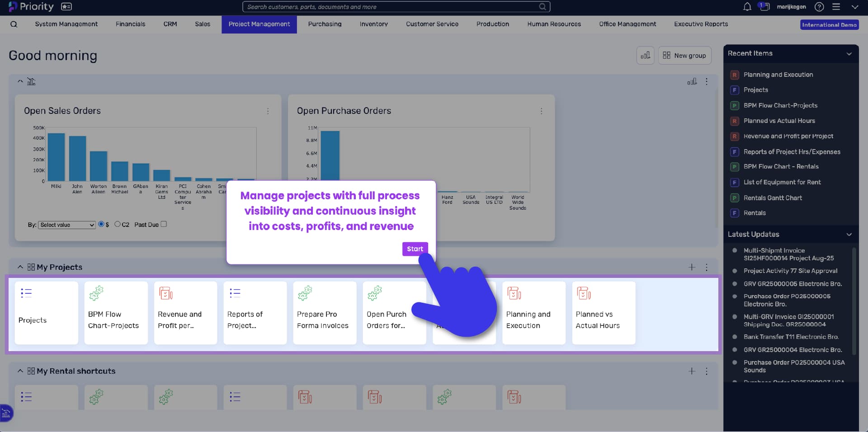Click the chart icon beside New group
The height and width of the screenshot is (432, 868).
645,56
